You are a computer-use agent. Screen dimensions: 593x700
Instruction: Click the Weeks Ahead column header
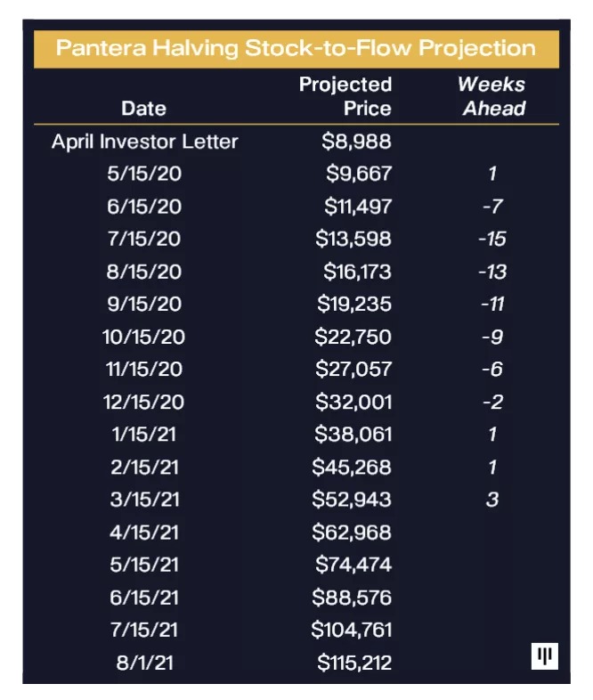click(492, 96)
